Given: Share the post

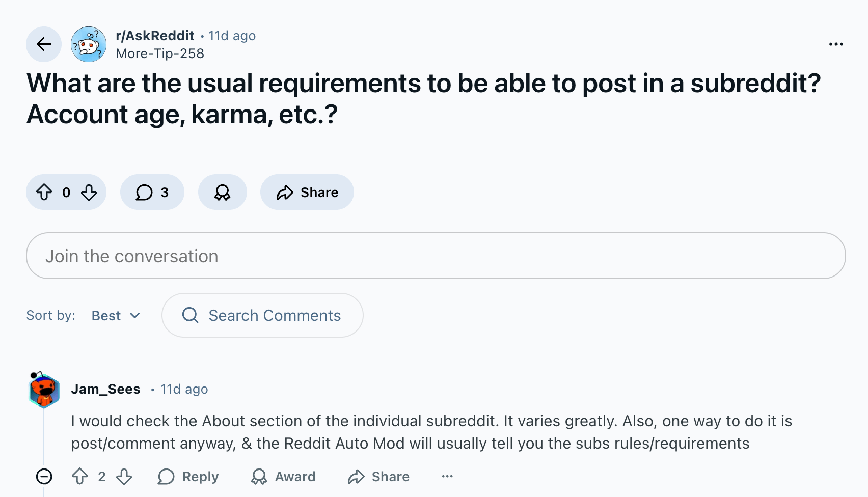Looking at the screenshot, I should (x=307, y=192).
